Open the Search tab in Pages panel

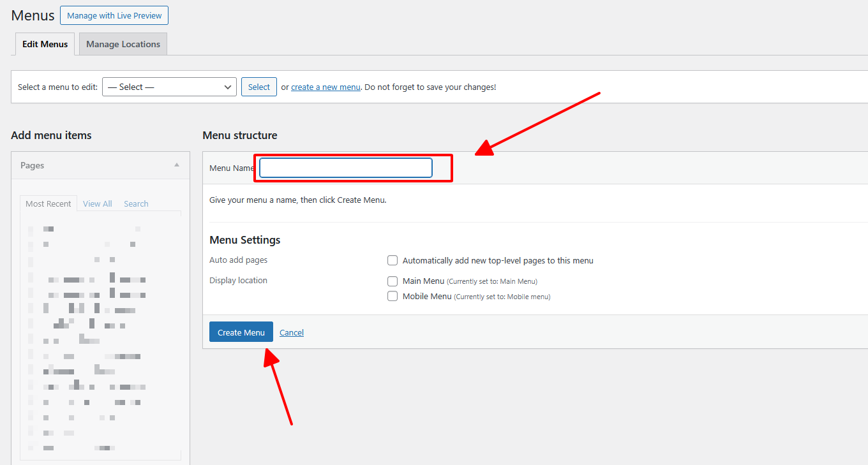[x=136, y=203]
